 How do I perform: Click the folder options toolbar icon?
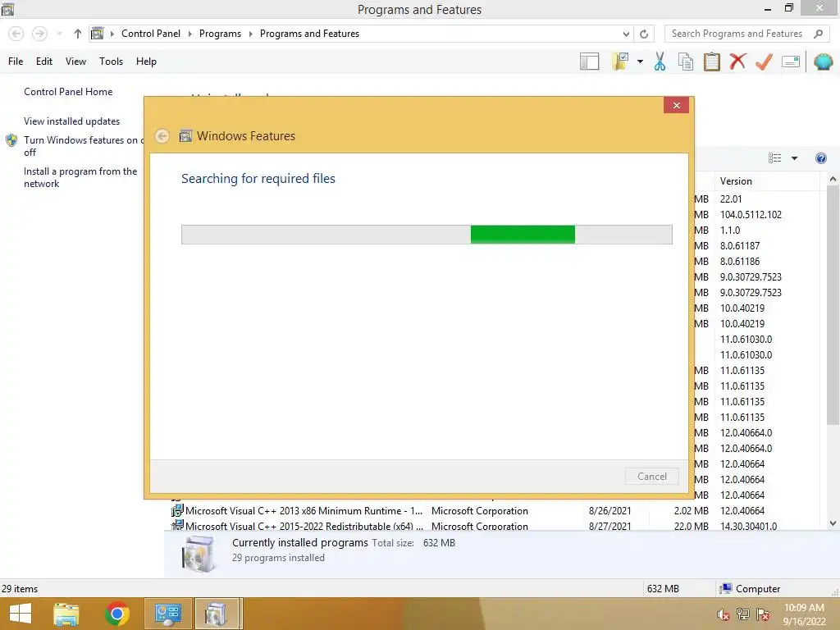[x=620, y=62]
